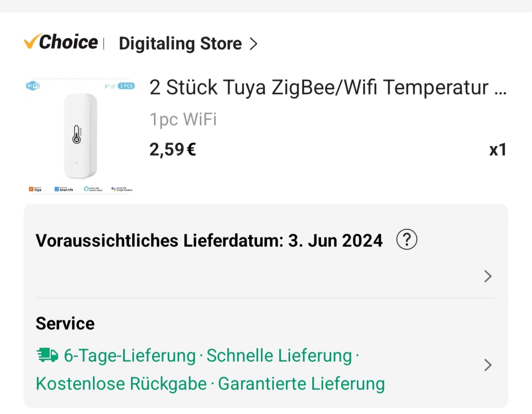The height and width of the screenshot is (414, 532).
Task: Expand the Service details chevron
Action: pyautogui.click(x=488, y=365)
